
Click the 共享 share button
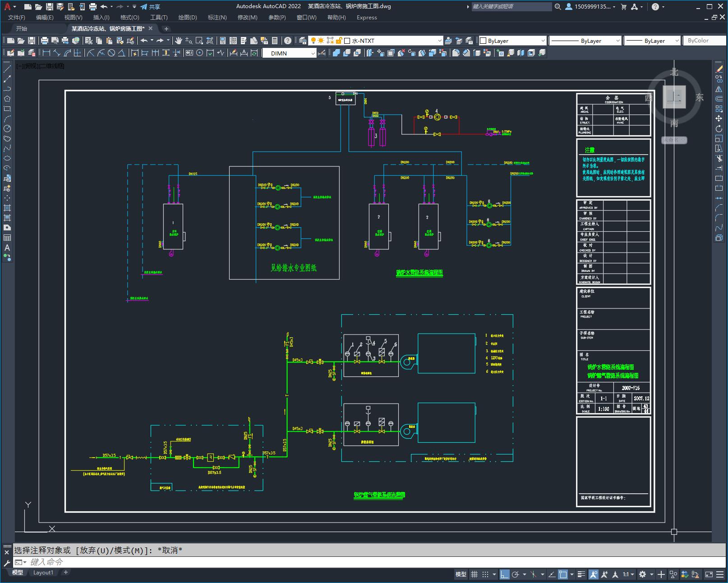(x=150, y=7)
